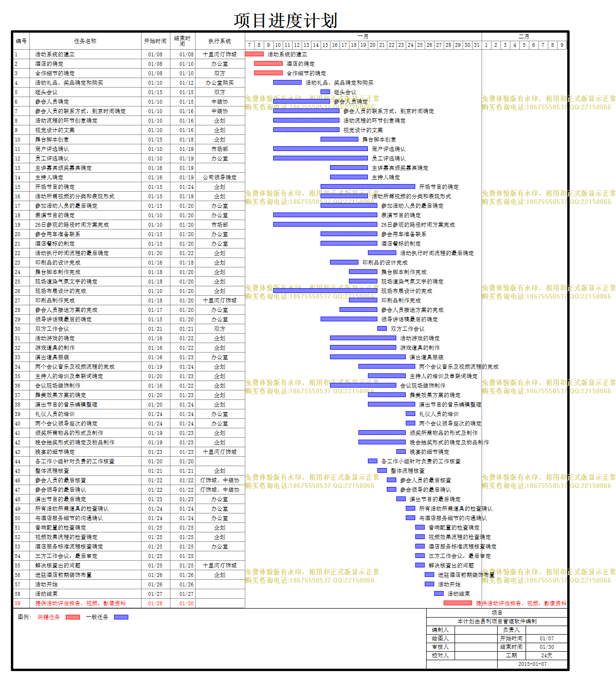The image size is (616, 681).
Task: Click the 编号 column header
Action: 21,41
